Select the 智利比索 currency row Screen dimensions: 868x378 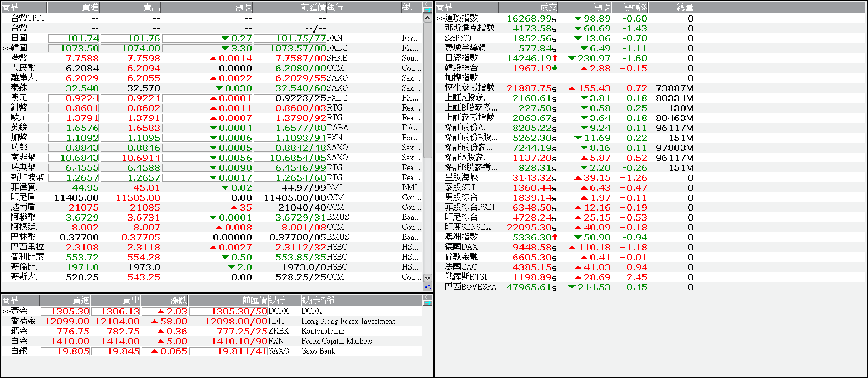coord(212,257)
